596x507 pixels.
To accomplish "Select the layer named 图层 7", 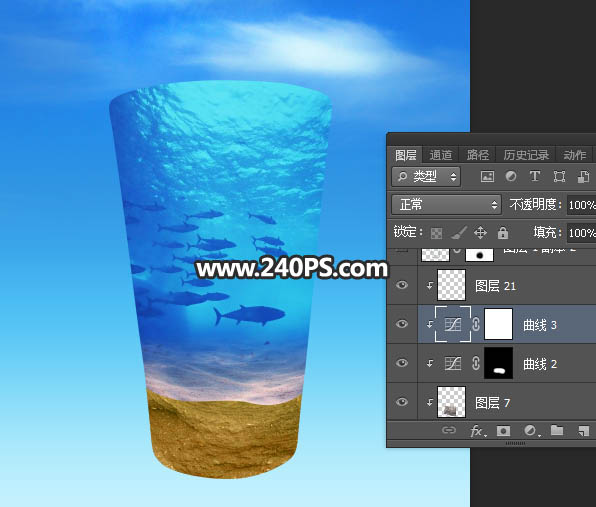I will click(x=492, y=403).
